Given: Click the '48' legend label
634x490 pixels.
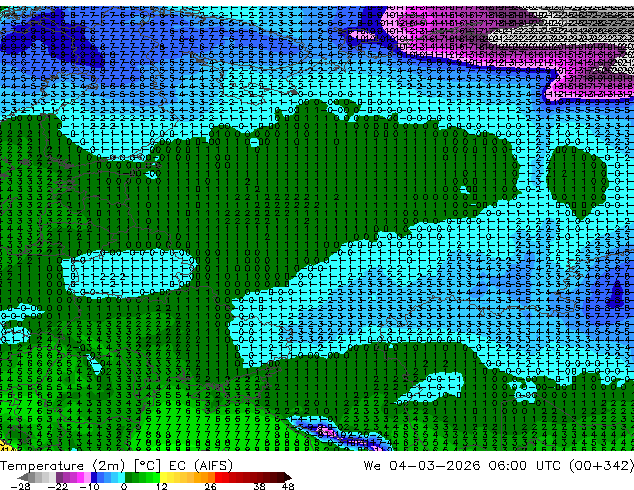Looking at the screenshot, I should 288,486.
